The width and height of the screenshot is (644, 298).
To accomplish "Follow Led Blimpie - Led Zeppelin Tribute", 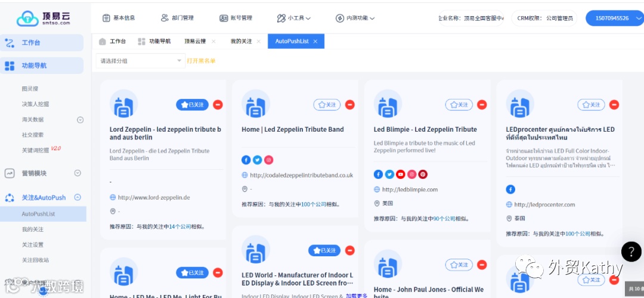I will point(459,105).
